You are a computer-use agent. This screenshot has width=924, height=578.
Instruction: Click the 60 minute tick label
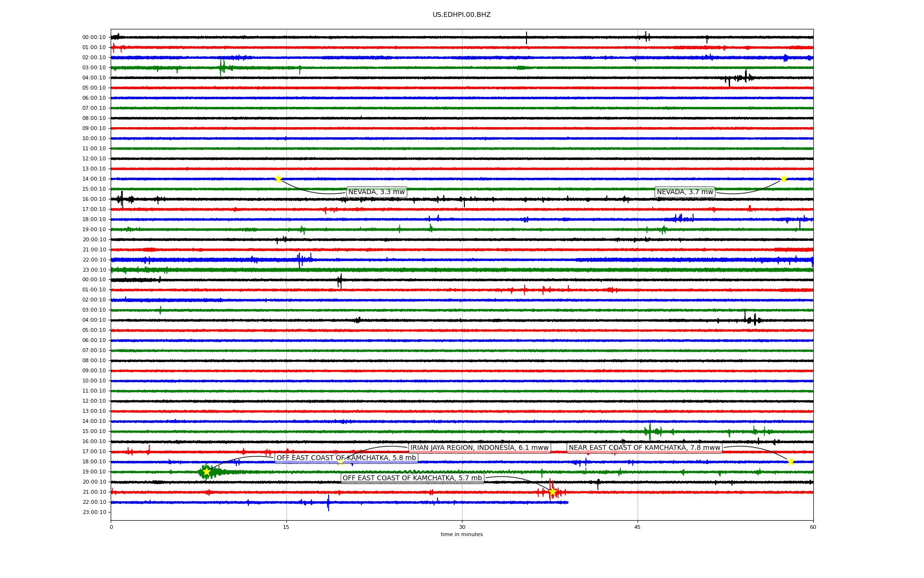click(813, 527)
